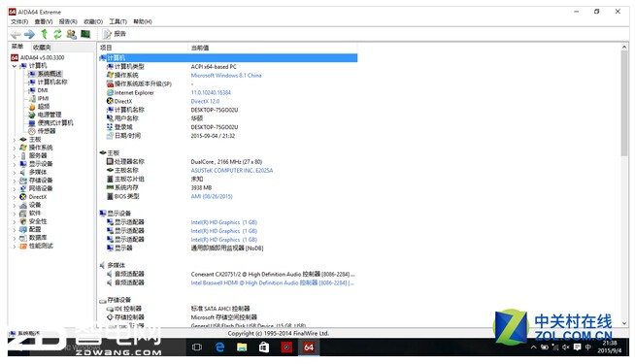This screenshot has height=364, width=635.
Task: Open the 工具(T) menu
Action: click(x=117, y=21)
